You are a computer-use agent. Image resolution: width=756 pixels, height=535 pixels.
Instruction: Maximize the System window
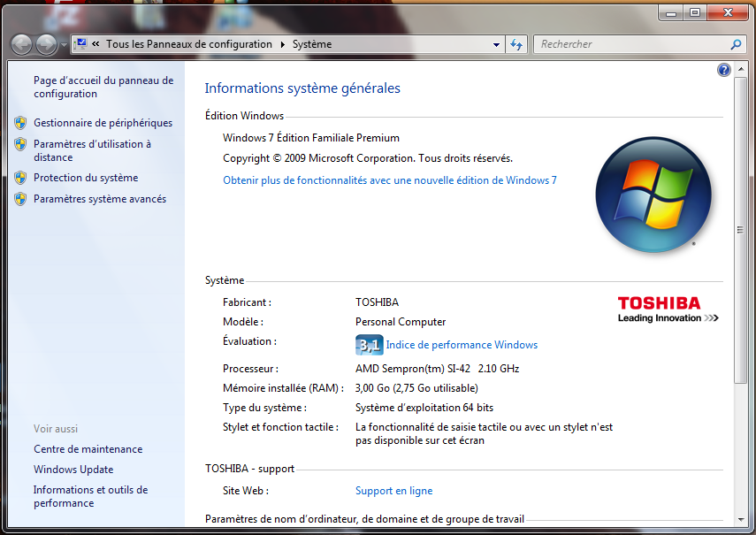(x=695, y=13)
